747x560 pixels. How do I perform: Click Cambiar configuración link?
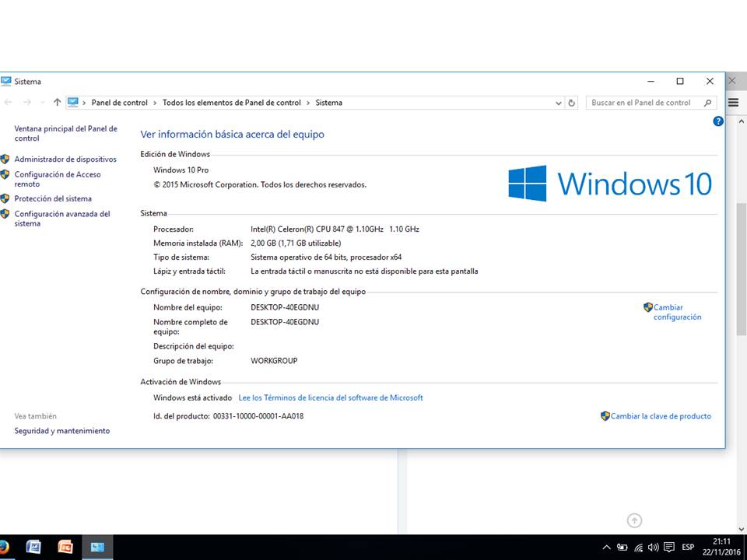coord(677,312)
